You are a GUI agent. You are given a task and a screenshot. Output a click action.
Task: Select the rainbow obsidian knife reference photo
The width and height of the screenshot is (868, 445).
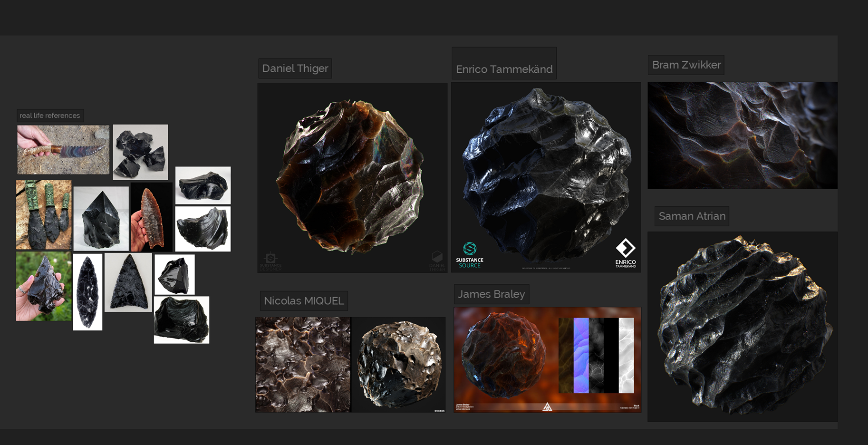point(63,150)
